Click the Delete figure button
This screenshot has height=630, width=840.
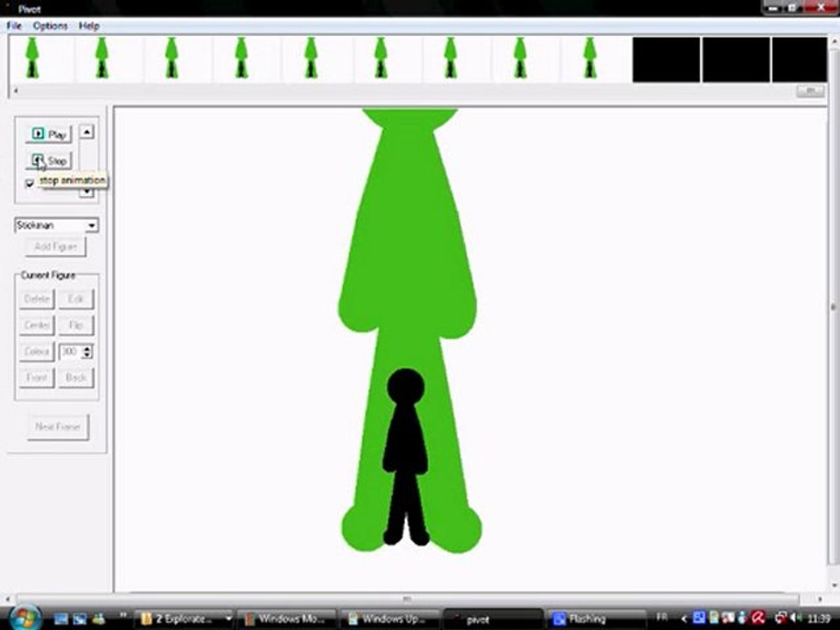point(37,299)
